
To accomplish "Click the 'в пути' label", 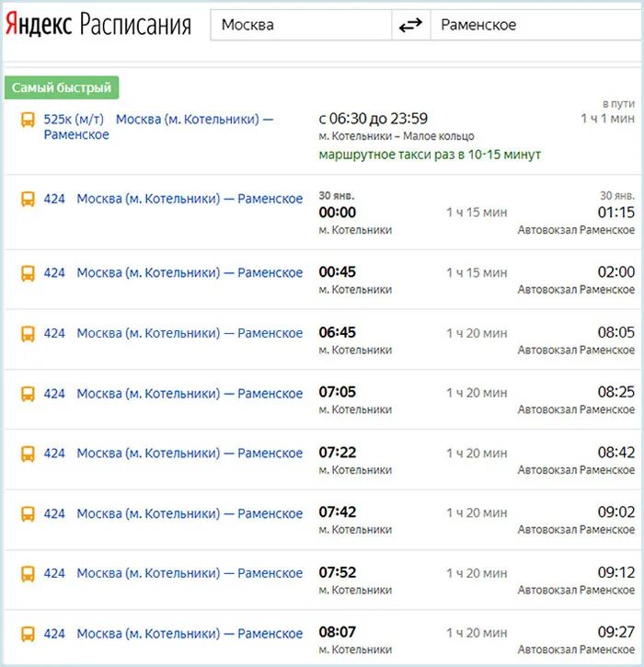I will (618, 103).
